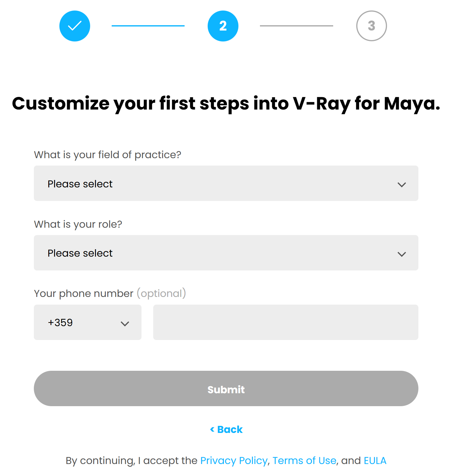The width and height of the screenshot is (459, 476).
Task: Click the completed step checkmark circle
Action: (x=75, y=26)
